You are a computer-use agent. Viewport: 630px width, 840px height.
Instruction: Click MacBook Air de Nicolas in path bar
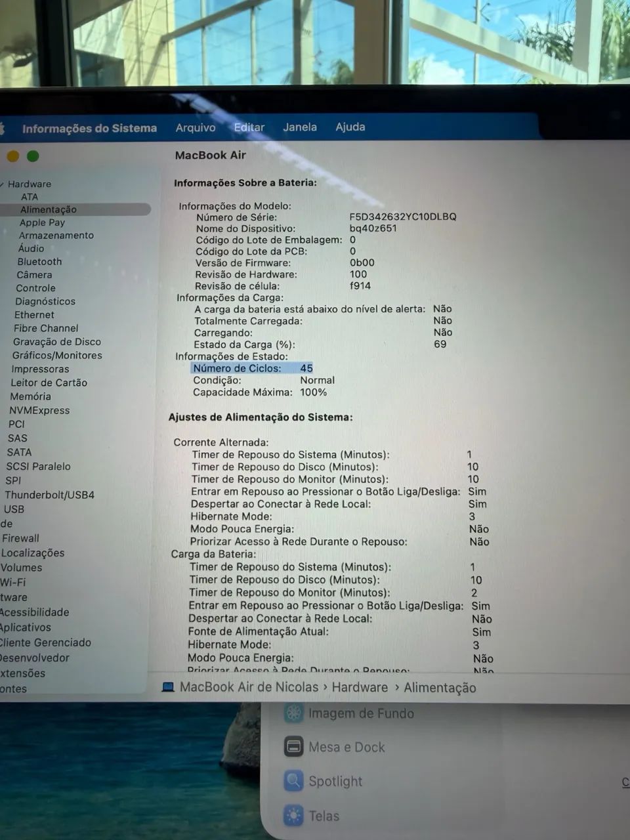click(x=249, y=687)
